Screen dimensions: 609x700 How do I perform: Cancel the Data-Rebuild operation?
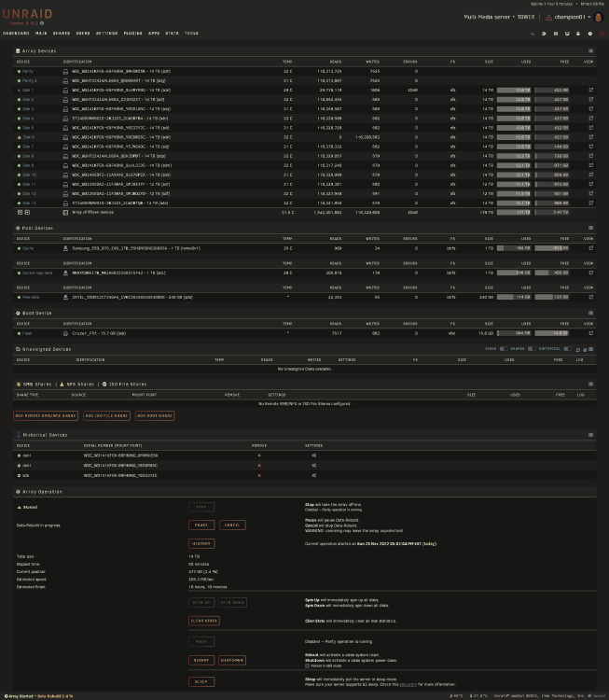(232, 525)
